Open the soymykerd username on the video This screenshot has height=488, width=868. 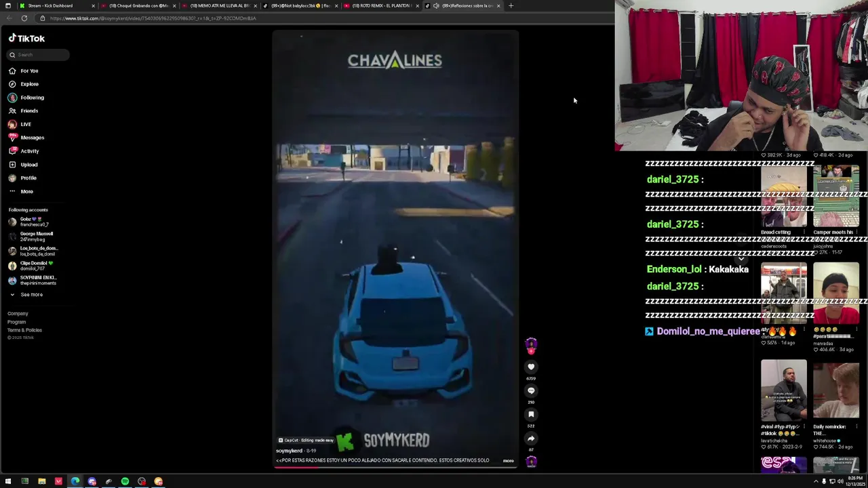tap(289, 451)
